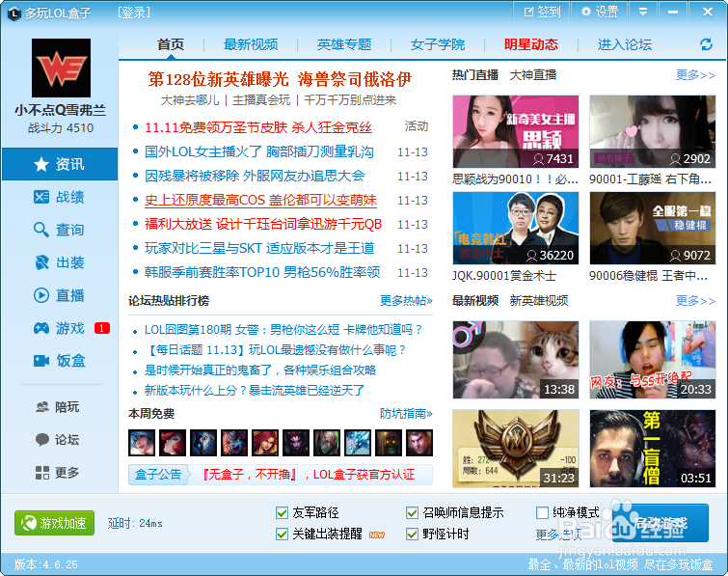The height and width of the screenshot is (576, 728).
Task: Open 更多>> link next to 最新视频
Action: click(x=695, y=300)
